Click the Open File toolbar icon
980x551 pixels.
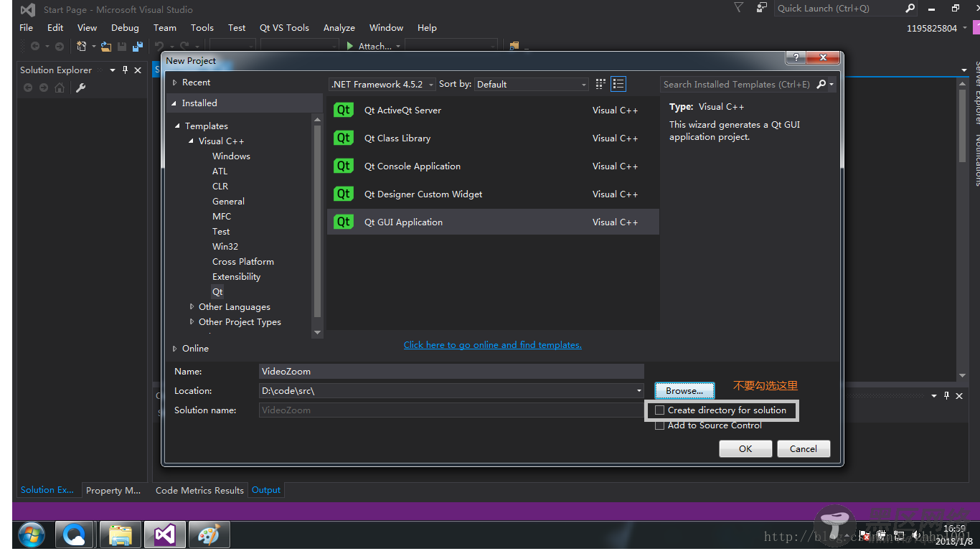click(106, 46)
